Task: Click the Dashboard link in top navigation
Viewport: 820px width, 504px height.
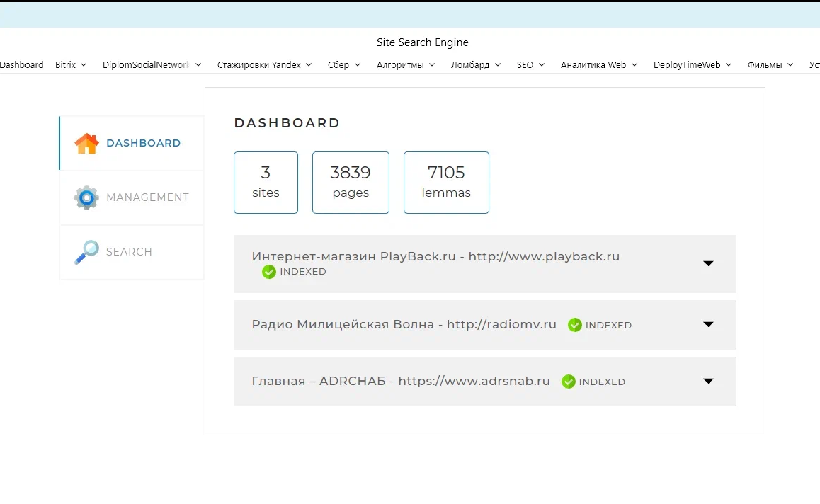Action: point(21,65)
